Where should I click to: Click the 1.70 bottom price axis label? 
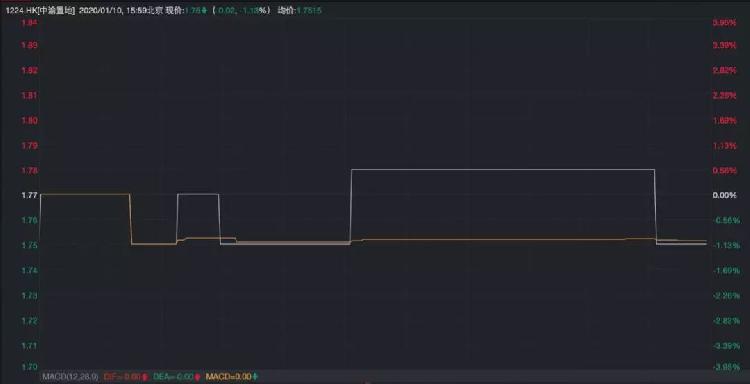pyautogui.click(x=29, y=367)
